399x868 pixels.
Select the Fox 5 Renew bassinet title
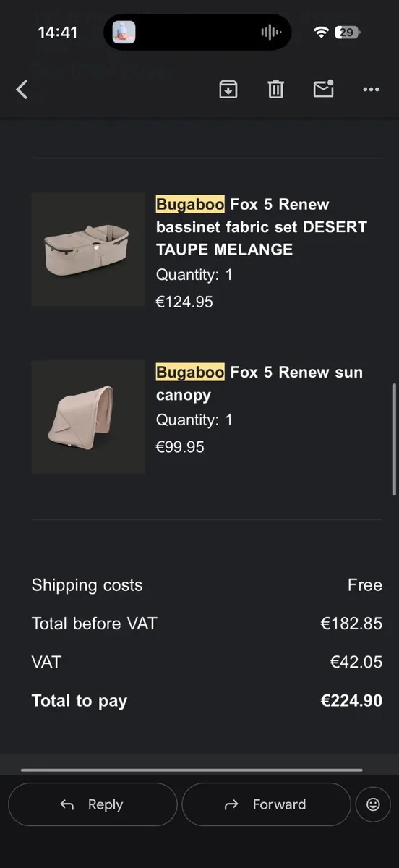click(x=262, y=226)
